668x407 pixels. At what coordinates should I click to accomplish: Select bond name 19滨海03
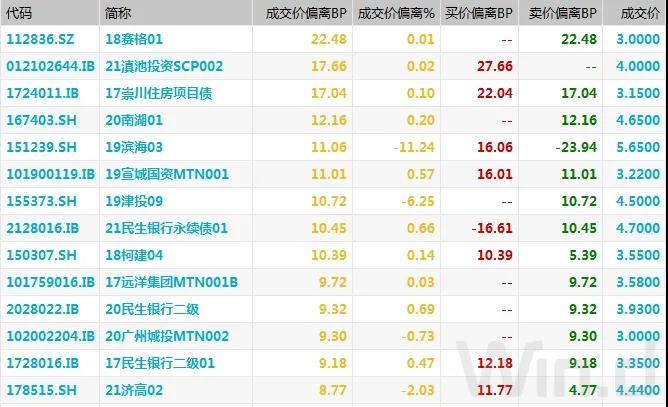pyautogui.click(x=134, y=147)
